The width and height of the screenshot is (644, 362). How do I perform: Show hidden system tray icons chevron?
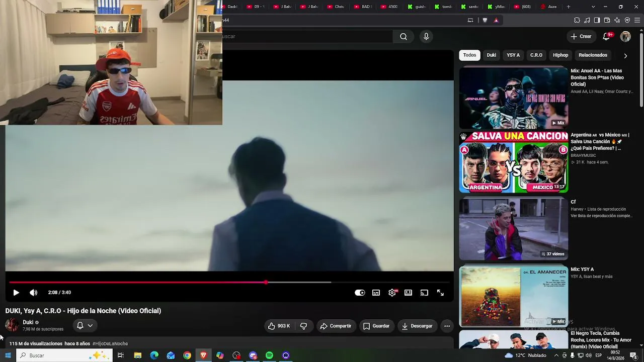click(x=556, y=355)
